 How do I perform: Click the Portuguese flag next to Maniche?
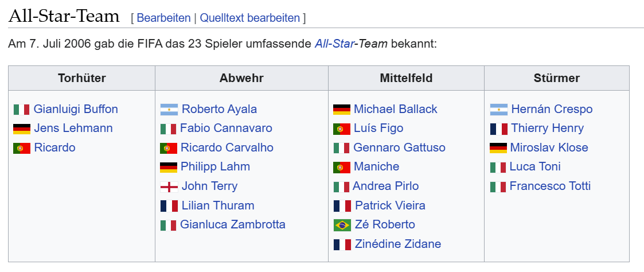click(x=342, y=167)
